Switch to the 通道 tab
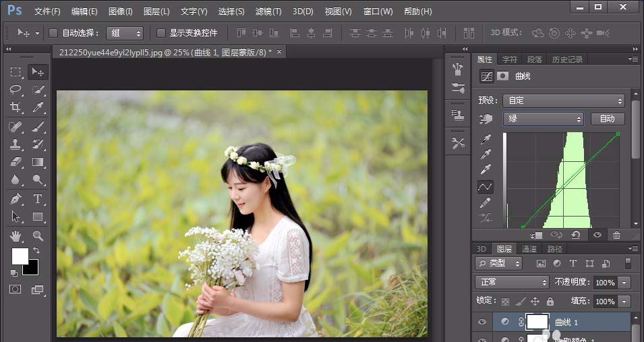This screenshot has height=342, width=644. coord(529,249)
